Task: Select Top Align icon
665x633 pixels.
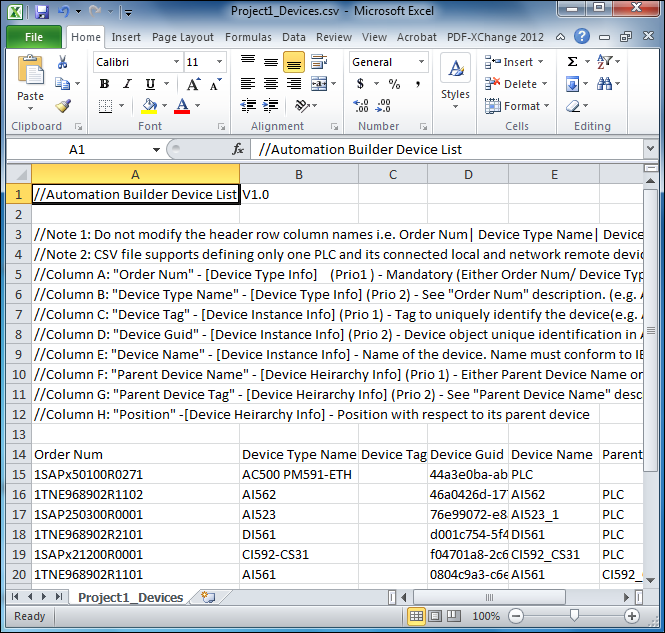Action: click(x=248, y=62)
